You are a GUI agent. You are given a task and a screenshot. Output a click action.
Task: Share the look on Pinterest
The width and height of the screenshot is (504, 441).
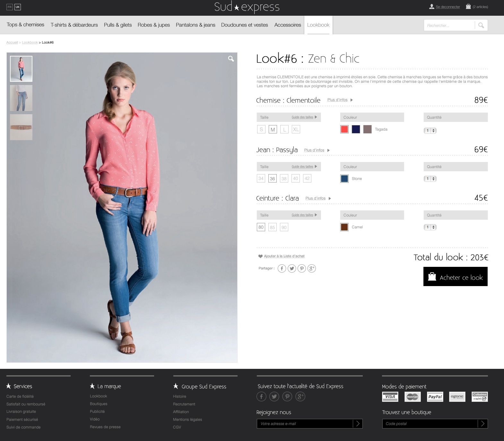[x=301, y=268]
